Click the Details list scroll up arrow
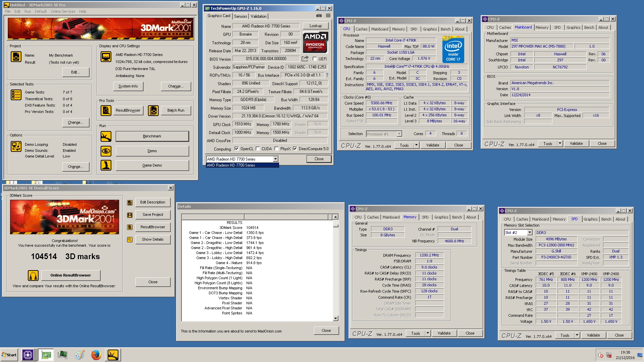The image size is (644, 362). pyautogui.click(x=335, y=217)
